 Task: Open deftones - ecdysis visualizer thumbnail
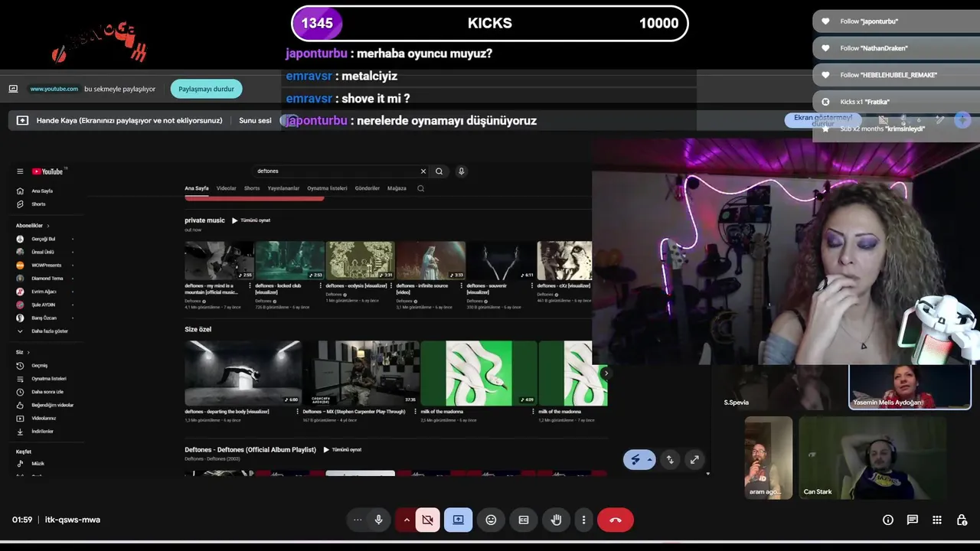360,261
